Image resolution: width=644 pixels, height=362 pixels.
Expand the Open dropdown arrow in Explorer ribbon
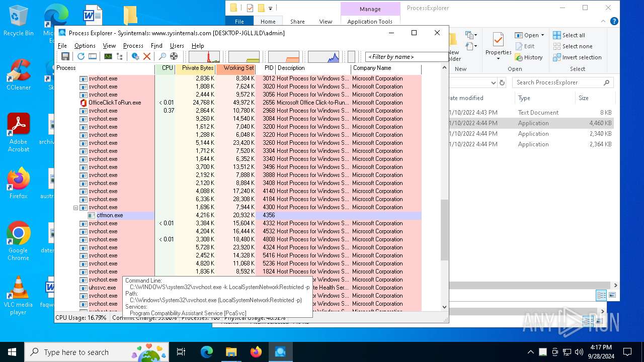click(542, 35)
